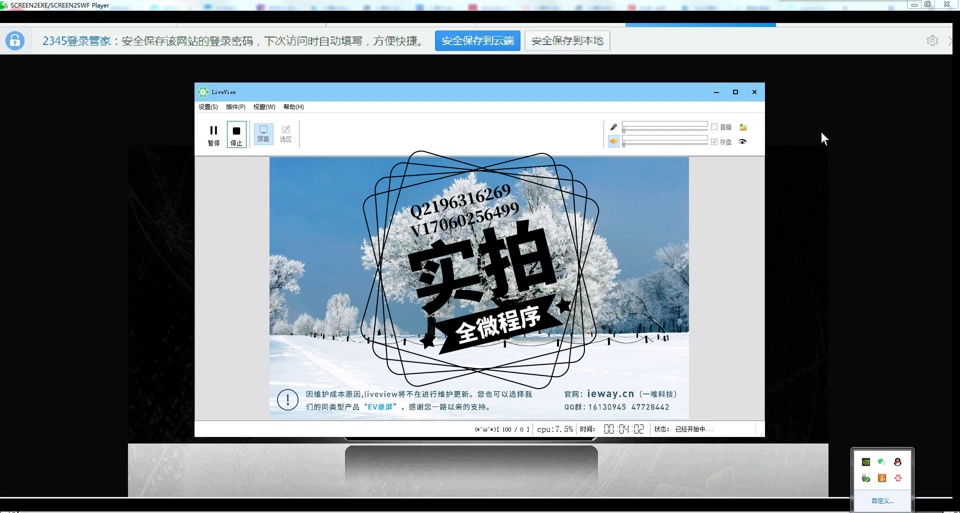Close the LiveView window
The height and width of the screenshot is (513, 960).
coord(754,92)
